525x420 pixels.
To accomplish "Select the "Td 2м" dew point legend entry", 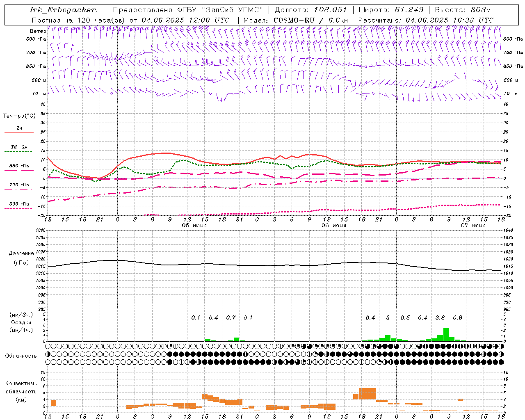I will click(x=19, y=147).
